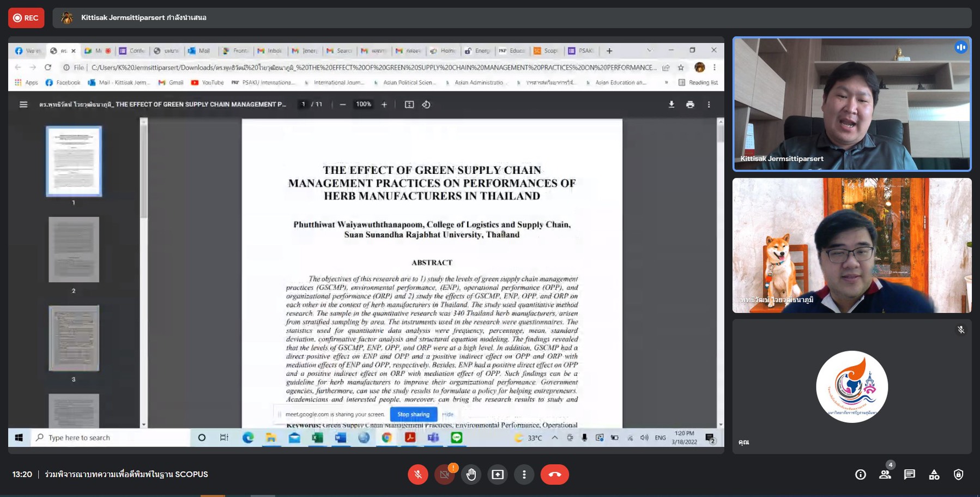Raise hand in the meeting
This screenshot has width=980, height=497.
pyautogui.click(x=471, y=475)
